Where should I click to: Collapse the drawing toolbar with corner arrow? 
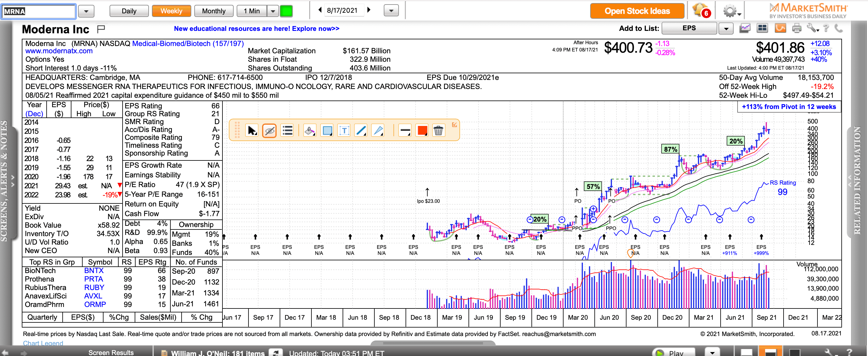pyautogui.click(x=454, y=125)
